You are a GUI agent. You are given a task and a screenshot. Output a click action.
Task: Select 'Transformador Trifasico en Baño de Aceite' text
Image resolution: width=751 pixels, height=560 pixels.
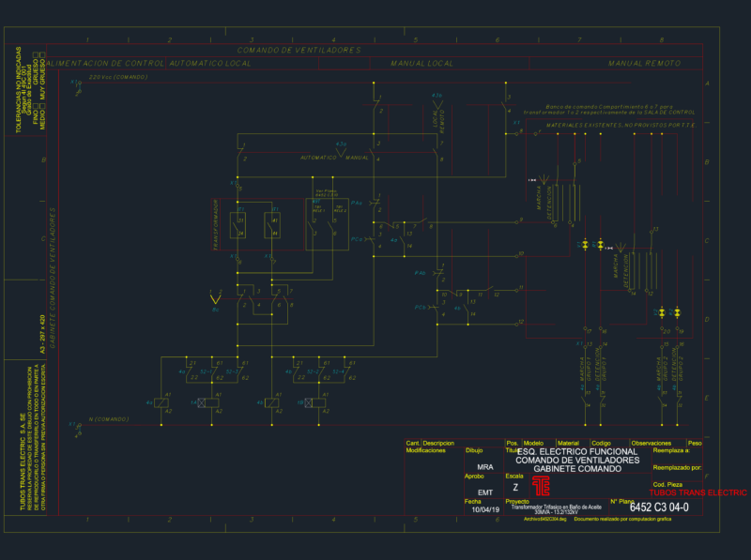tap(556, 507)
